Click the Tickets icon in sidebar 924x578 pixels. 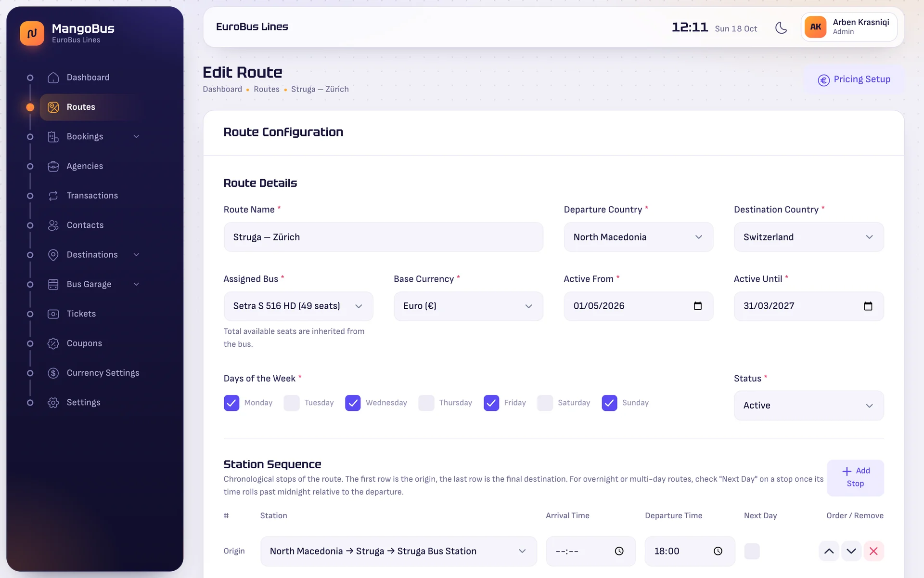click(x=53, y=314)
